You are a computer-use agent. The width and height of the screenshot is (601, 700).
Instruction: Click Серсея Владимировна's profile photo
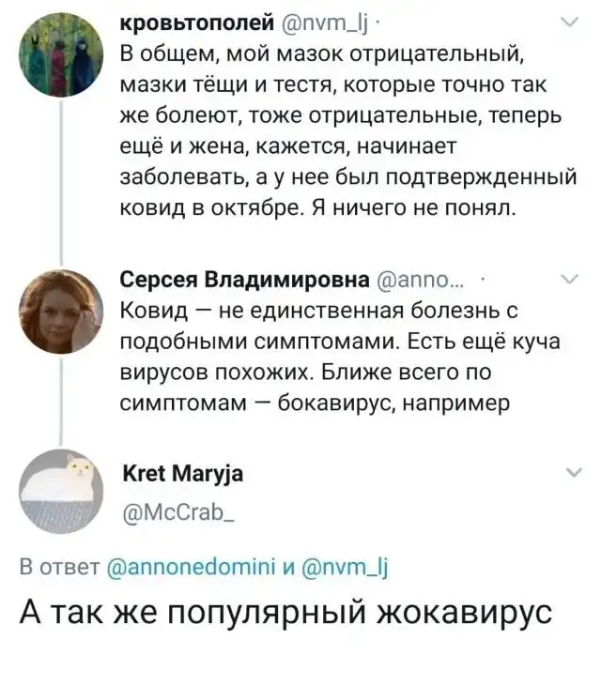pyautogui.click(x=62, y=309)
